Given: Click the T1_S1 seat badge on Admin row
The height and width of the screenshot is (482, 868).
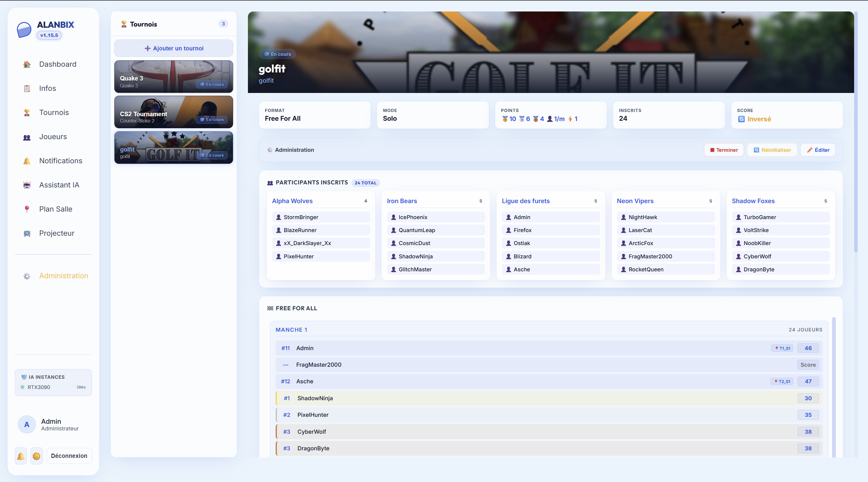Looking at the screenshot, I should (x=782, y=348).
